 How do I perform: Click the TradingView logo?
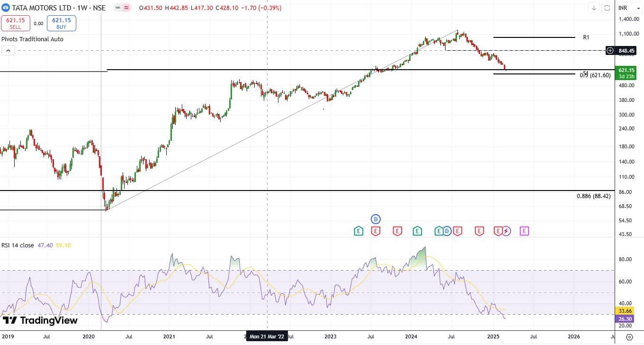click(x=40, y=320)
